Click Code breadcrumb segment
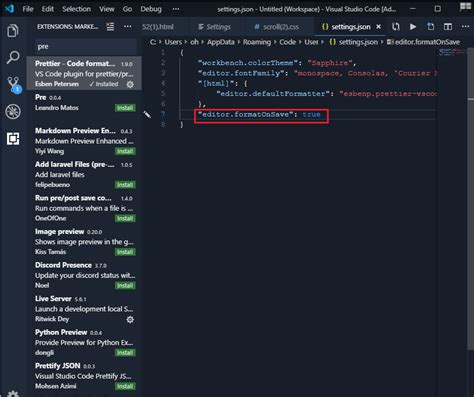 (287, 42)
